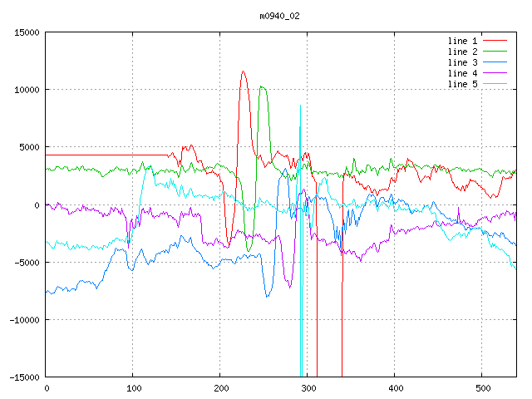Click the y-axis label -10000
Screen dimensions: 532x399
(24, 320)
